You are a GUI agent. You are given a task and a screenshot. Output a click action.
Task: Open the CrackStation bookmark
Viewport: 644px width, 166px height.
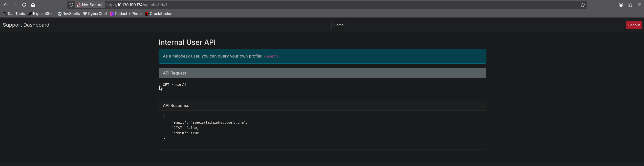(x=159, y=14)
